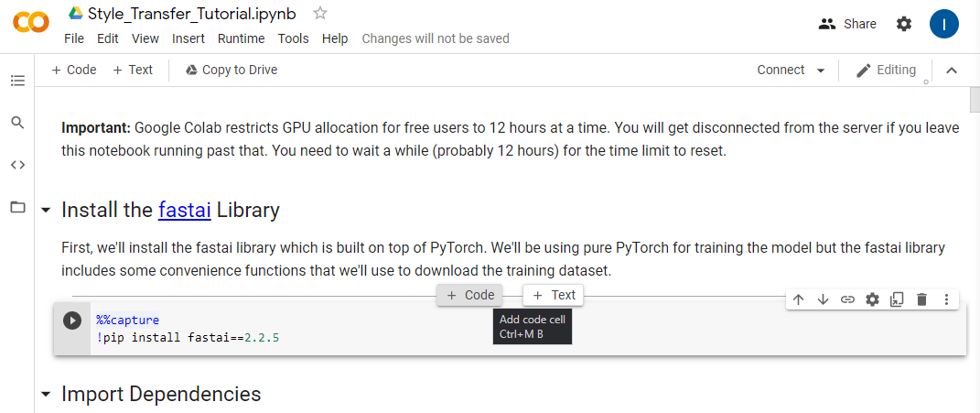
Task: Collapse the header with chevron up
Action: coord(952,71)
